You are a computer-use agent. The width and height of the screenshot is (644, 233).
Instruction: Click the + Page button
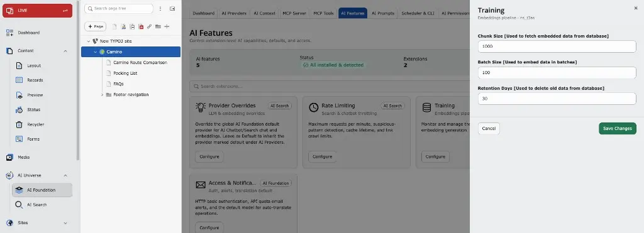96,26
